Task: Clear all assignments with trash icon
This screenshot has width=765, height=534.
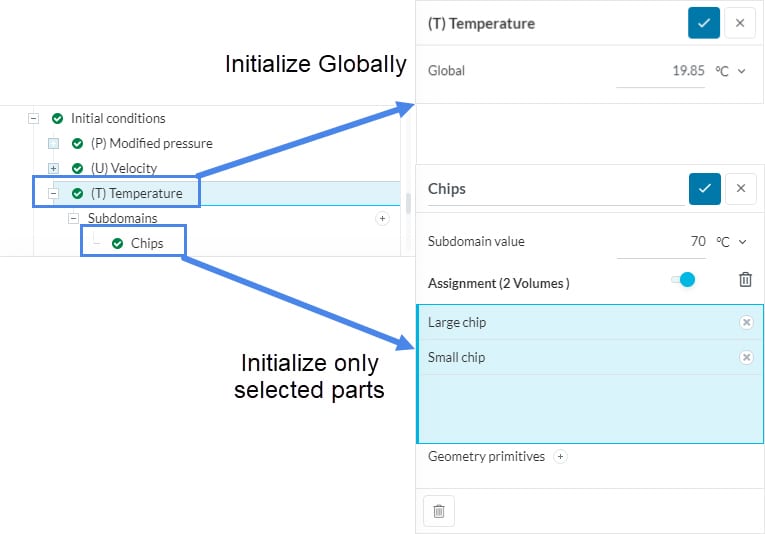Action: point(745,280)
